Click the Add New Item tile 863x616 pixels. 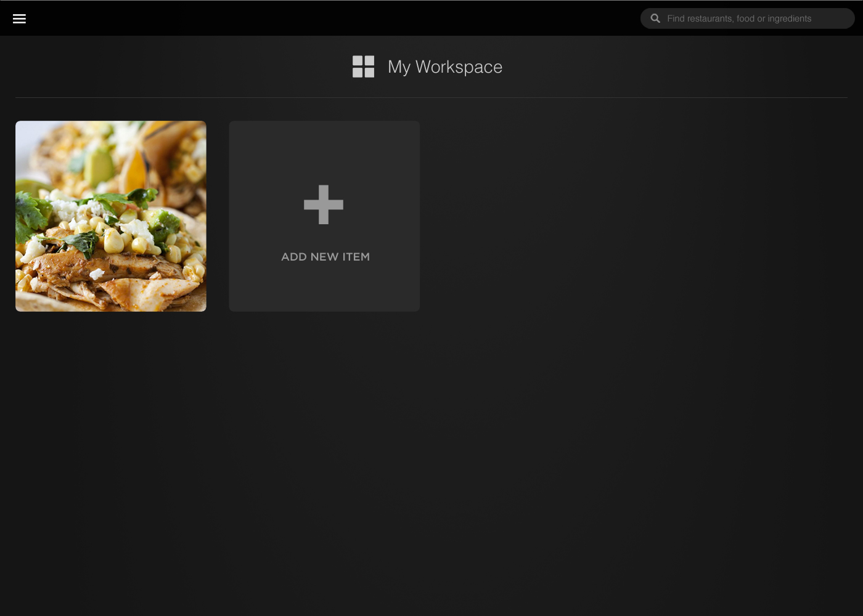pyautogui.click(x=324, y=216)
